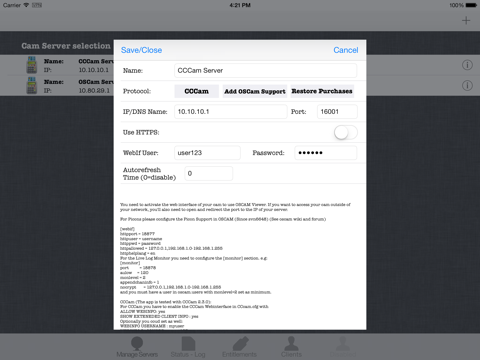Click the Cam Server selection heading
Viewport: 480px width, 360px height.
coord(66,46)
